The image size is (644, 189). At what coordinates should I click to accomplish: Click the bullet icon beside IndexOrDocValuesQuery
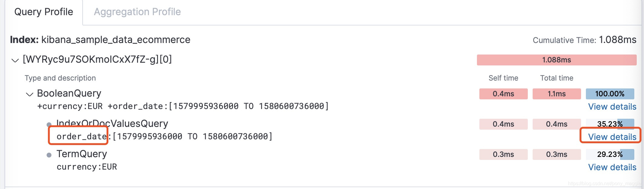49,124
